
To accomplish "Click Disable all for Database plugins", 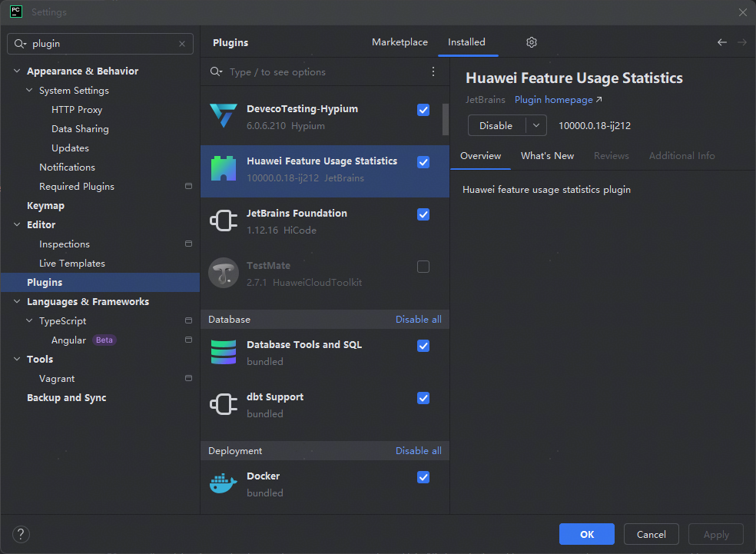I will tap(418, 320).
